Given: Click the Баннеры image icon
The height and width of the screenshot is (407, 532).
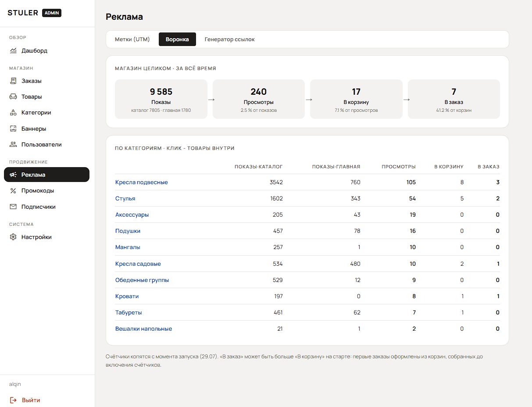Looking at the screenshot, I should pyautogui.click(x=13, y=129).
